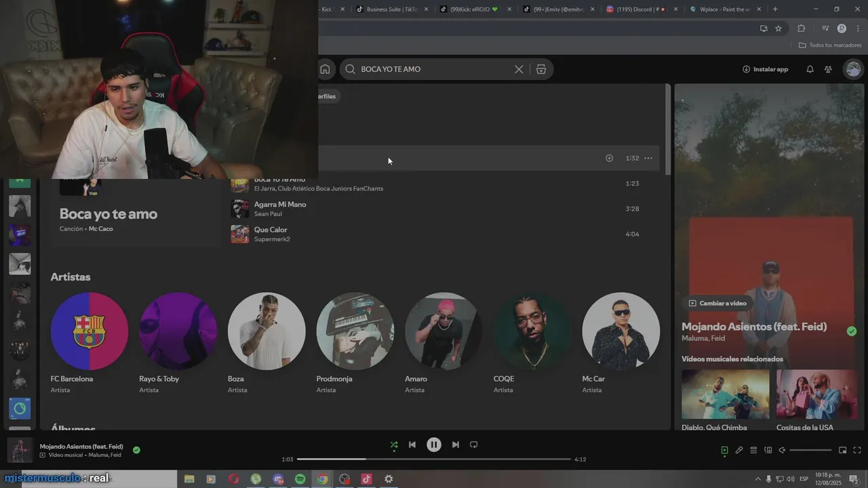
Task: Show hidden system tray icons chevron
Action: click(758, 479)
